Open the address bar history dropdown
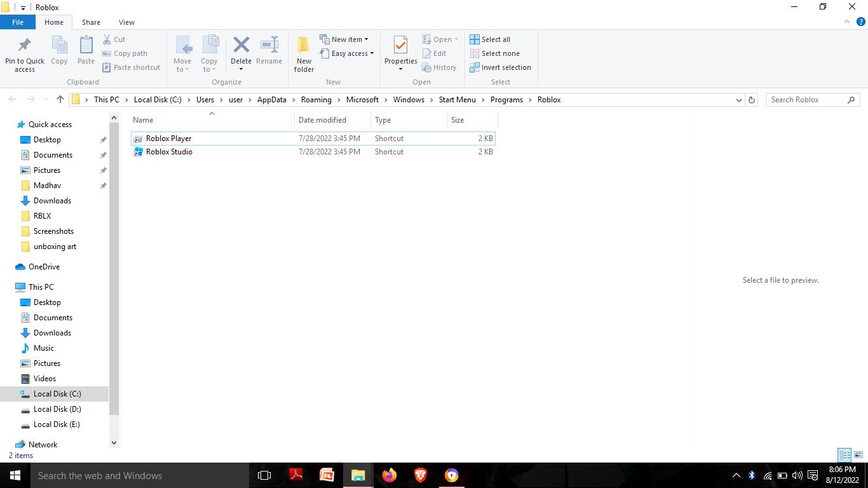Screen dimensions: 868x488 [x=738, y=100]
